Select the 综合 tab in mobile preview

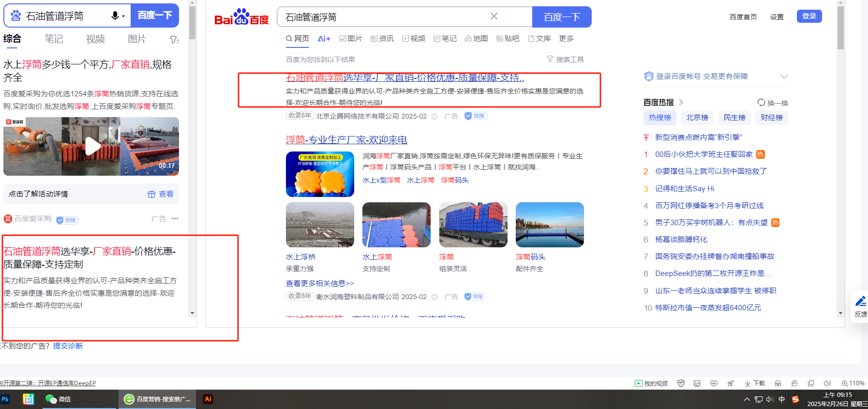coord(12,39)
